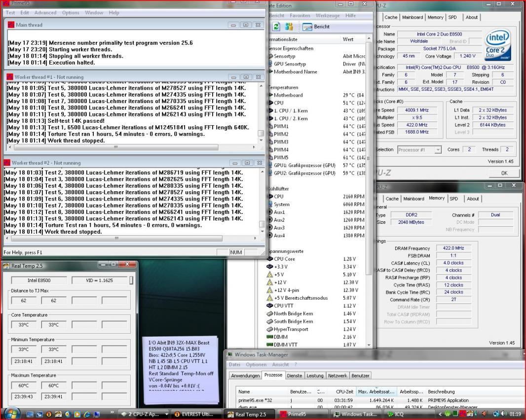Click the PWM1 temperature sensor icon
The height and width of the screenshot is (420, 526).
coord(270,126)
